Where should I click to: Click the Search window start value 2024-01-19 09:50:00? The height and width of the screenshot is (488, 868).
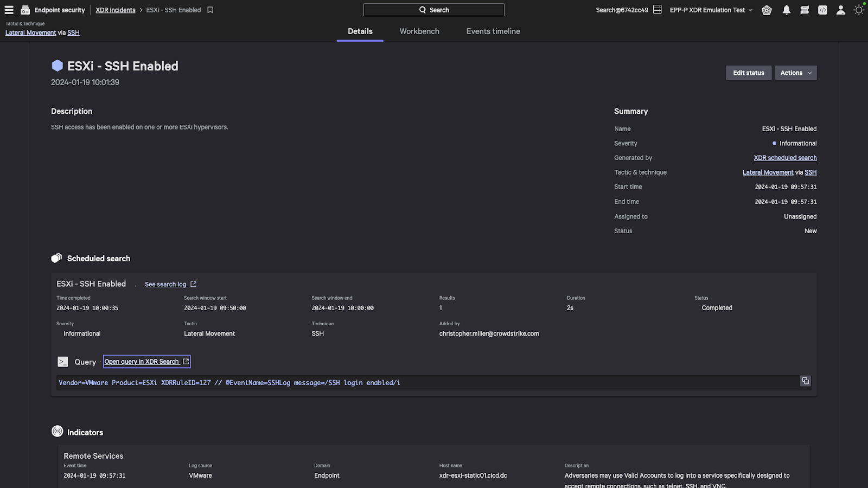coord(215,308)
